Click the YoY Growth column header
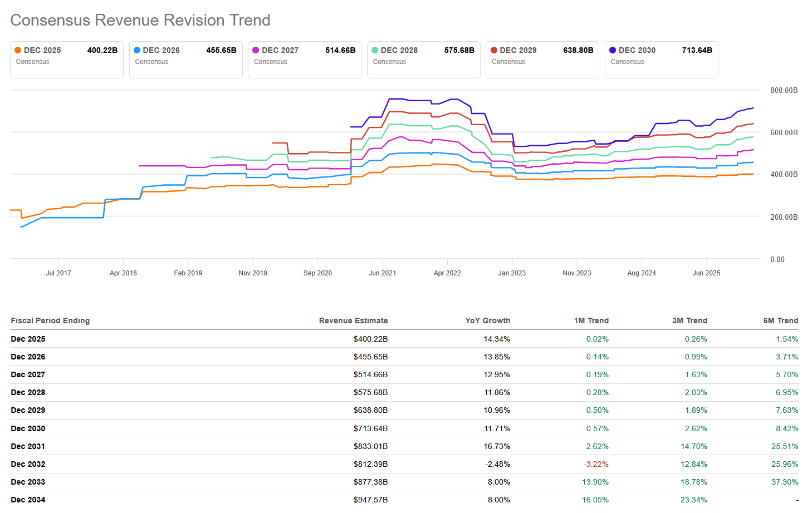Screen dimensions: 812x513 [x=487, y=320]
